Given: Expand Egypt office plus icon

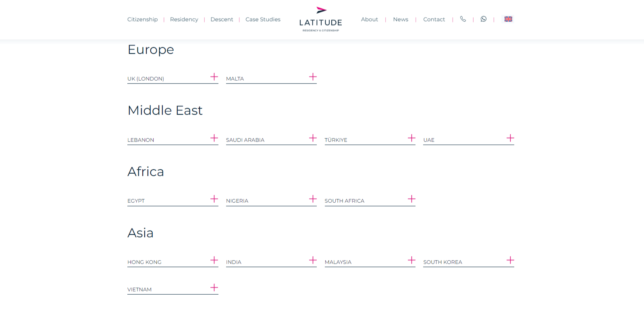Looking at the screenshot, I should [x=214, y=199].
